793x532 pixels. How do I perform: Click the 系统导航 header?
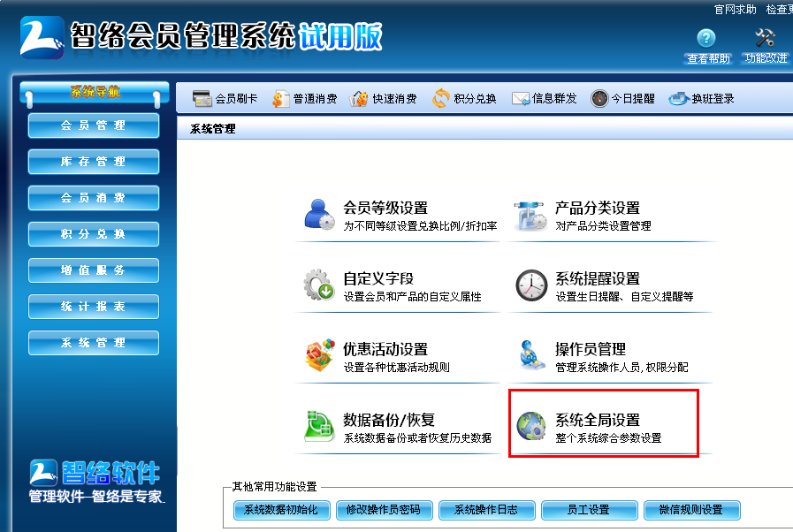[x=95, y=92]
